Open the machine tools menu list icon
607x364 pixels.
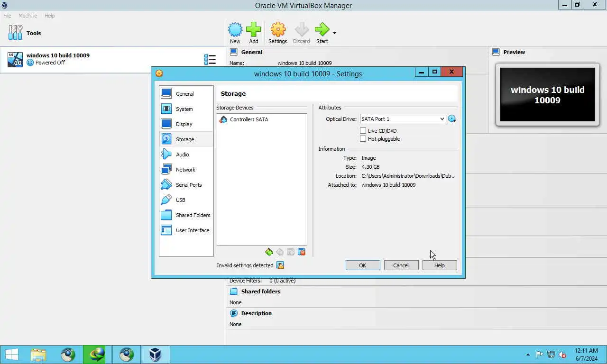pyautogui.click(x=210, y=59)
